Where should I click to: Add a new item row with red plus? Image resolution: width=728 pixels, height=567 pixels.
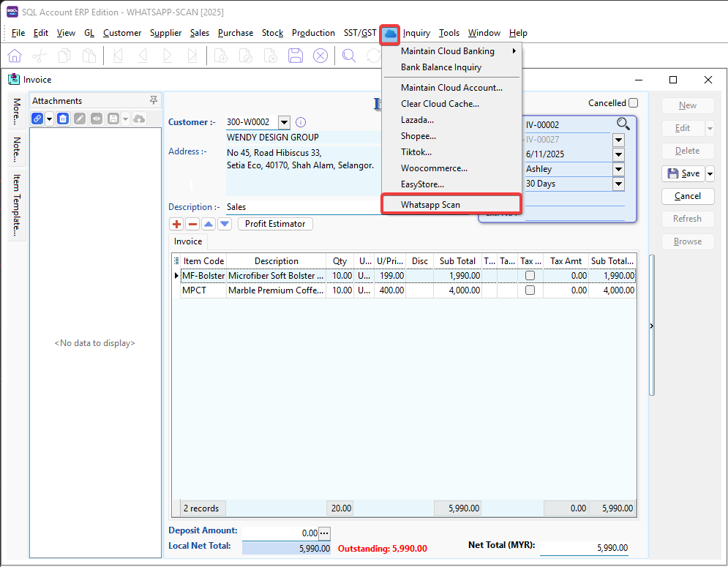(176, 224)
